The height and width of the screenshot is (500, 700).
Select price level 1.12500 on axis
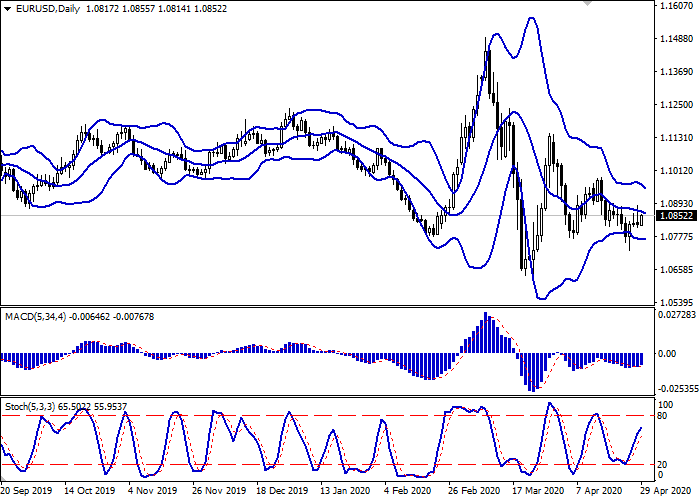(x=677, y=105)
